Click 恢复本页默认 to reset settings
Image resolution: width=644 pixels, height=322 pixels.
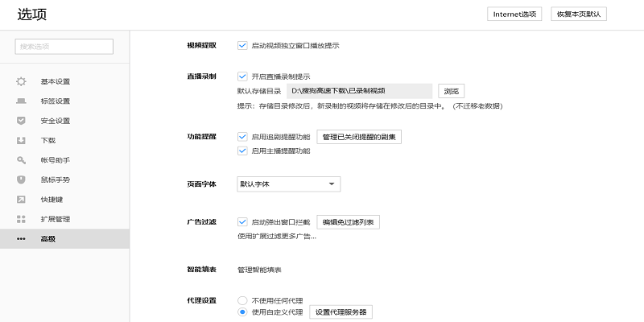coord(578,14)
